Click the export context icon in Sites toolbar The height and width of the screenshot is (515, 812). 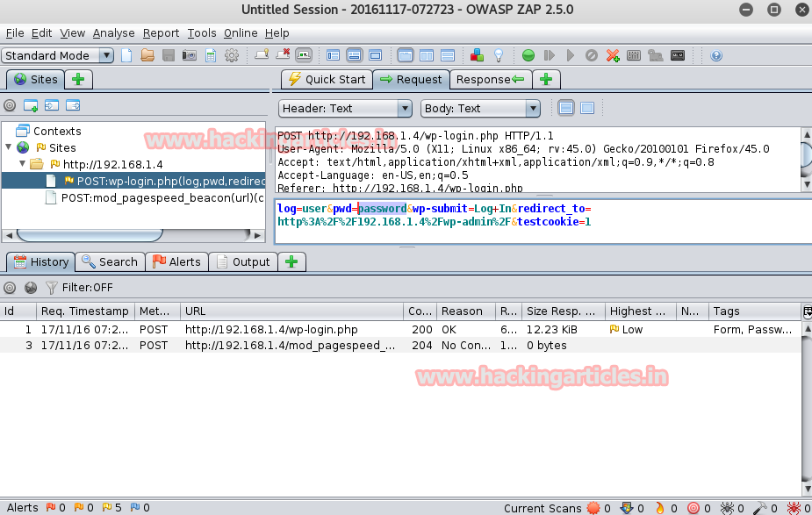(73, 105)
